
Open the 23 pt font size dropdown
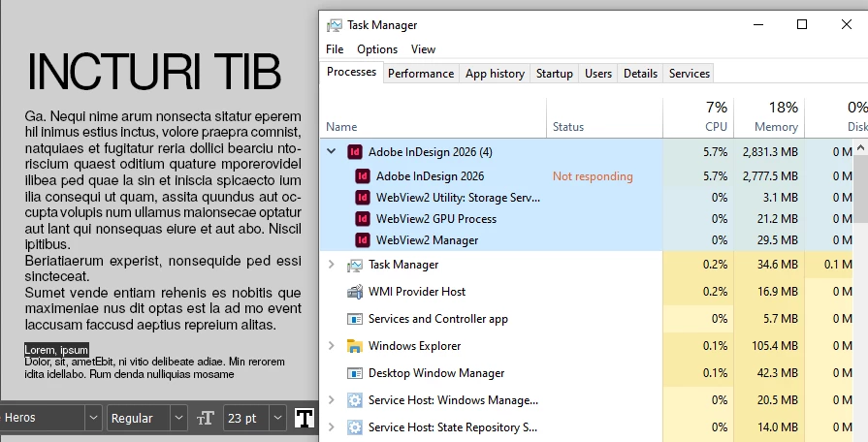pyautogui.click(x=277, y=418)
